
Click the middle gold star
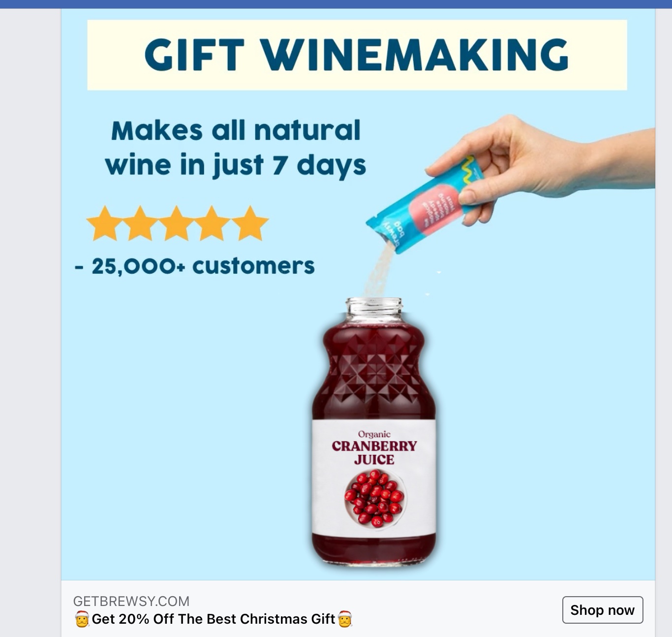coord(177,224)
